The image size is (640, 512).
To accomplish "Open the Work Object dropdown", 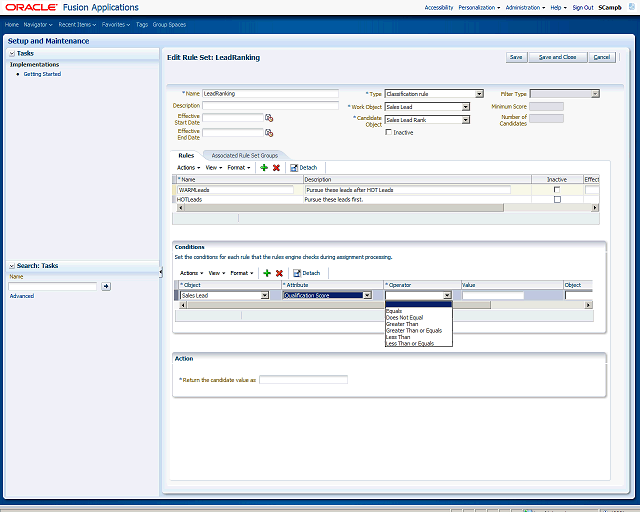I will click(466, 107).
